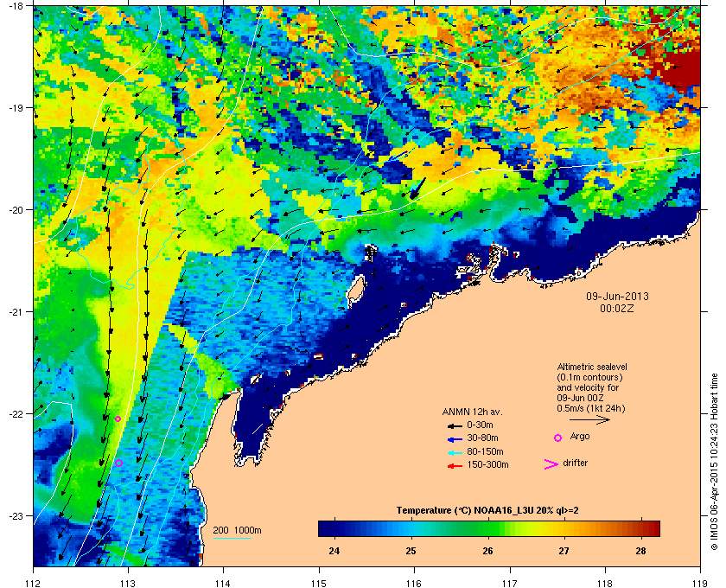This screenshot has height=588, width=726.
Task: Click the longitude axis label 112
Action: point(34,583)
